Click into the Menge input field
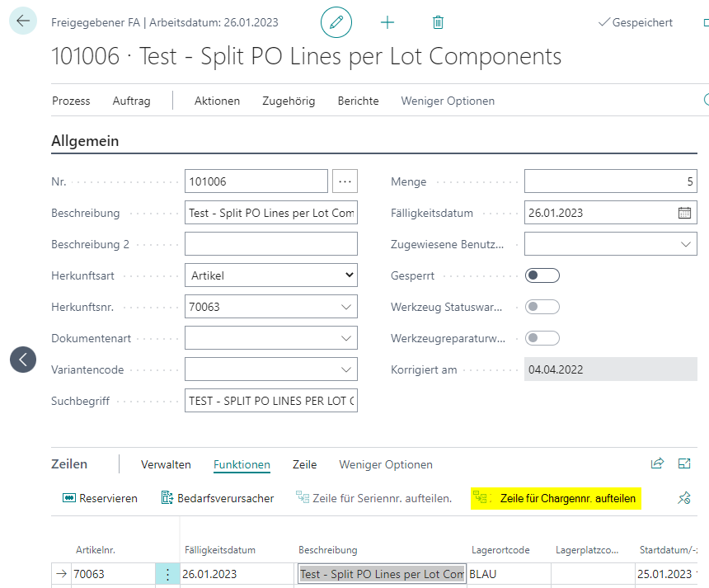 pyautogui.click(x=610, y=181)
